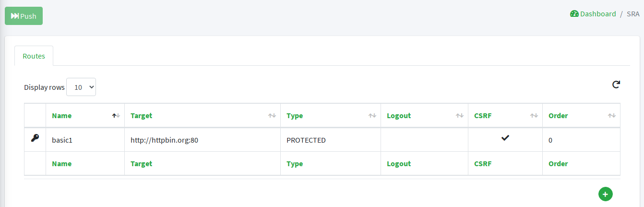The image size is (644, 207).
Task: Click the PROTECTED type cell
Action: point(306,140)
